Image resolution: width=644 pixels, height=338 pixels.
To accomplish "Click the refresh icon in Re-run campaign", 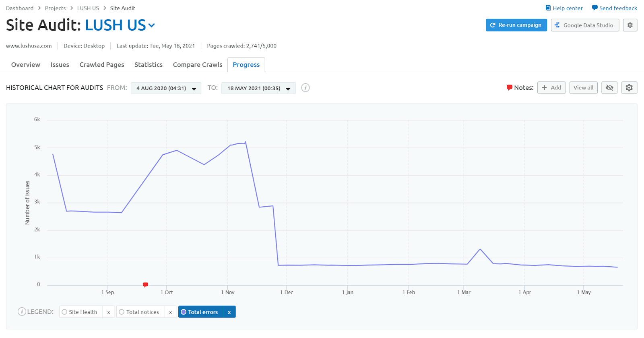I will 493,25.
